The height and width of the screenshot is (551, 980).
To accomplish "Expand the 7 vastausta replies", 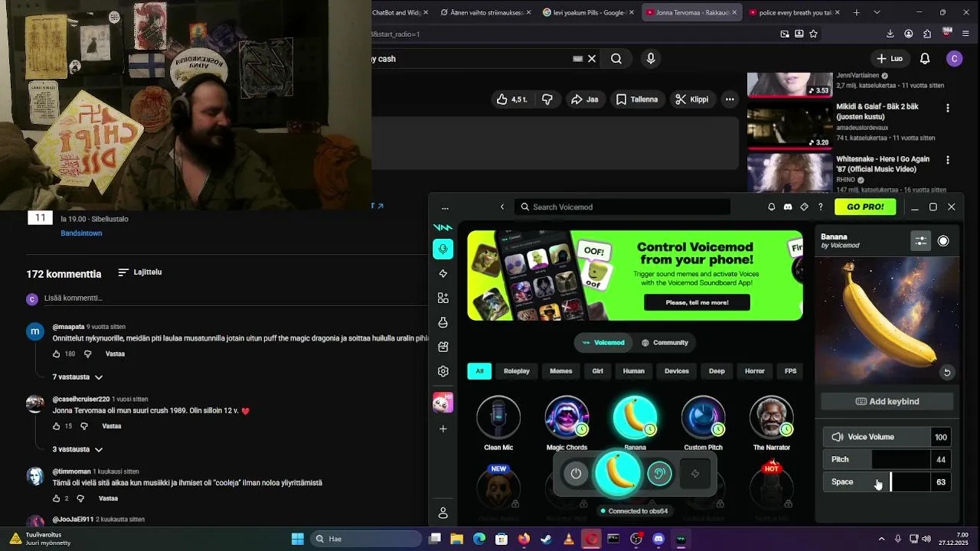I will [77, 377].
